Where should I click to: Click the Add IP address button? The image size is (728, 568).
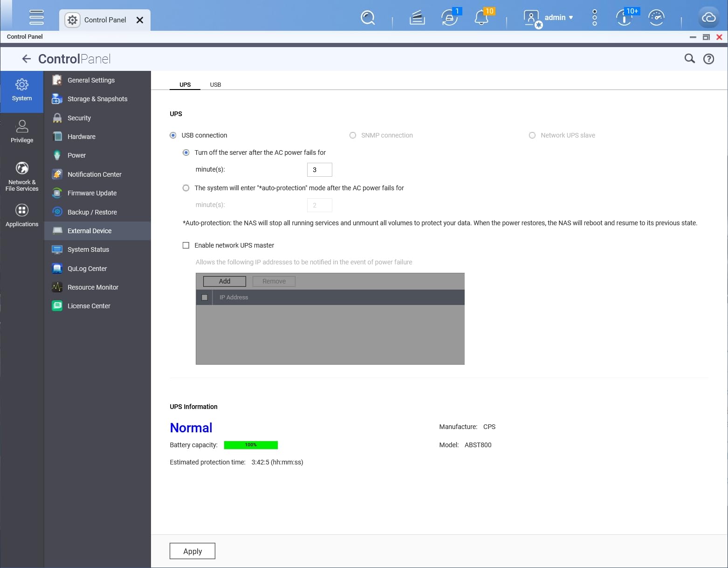[224, 281]
